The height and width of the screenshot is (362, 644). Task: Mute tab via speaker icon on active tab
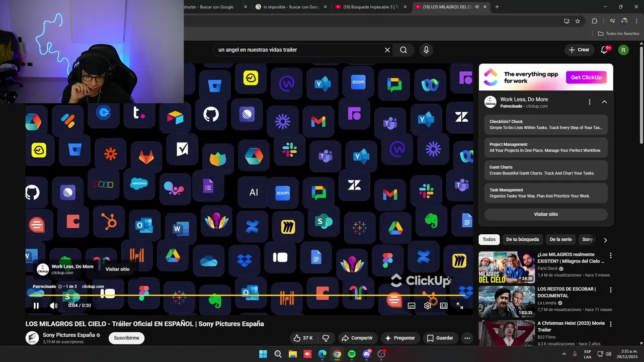[477, 7]
